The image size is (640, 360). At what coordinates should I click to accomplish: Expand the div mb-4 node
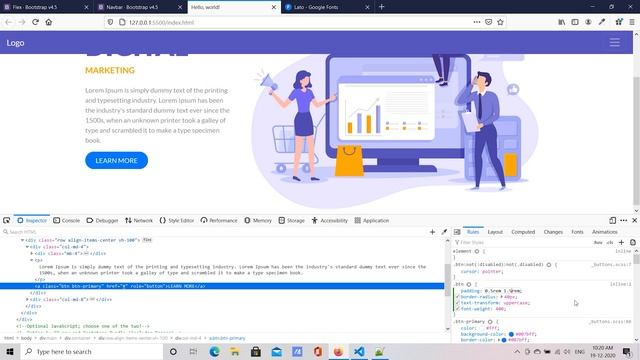[32, 253]
